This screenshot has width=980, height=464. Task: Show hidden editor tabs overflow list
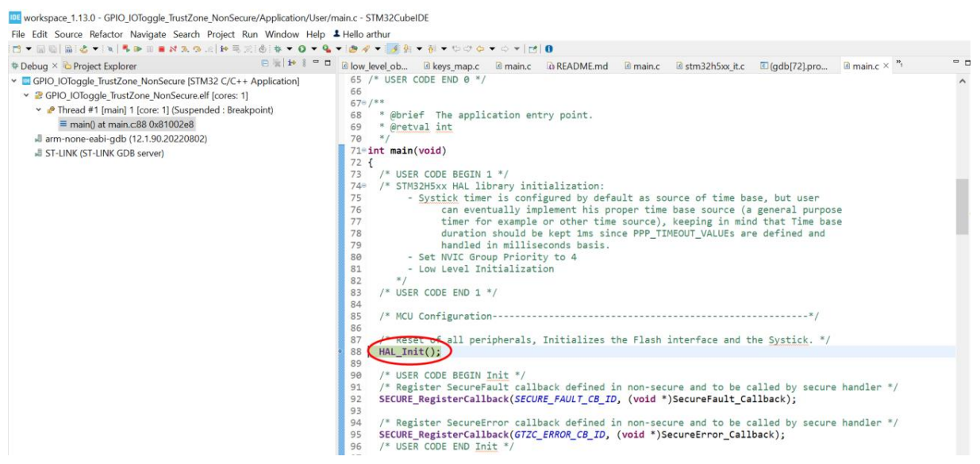coord(899,63)
